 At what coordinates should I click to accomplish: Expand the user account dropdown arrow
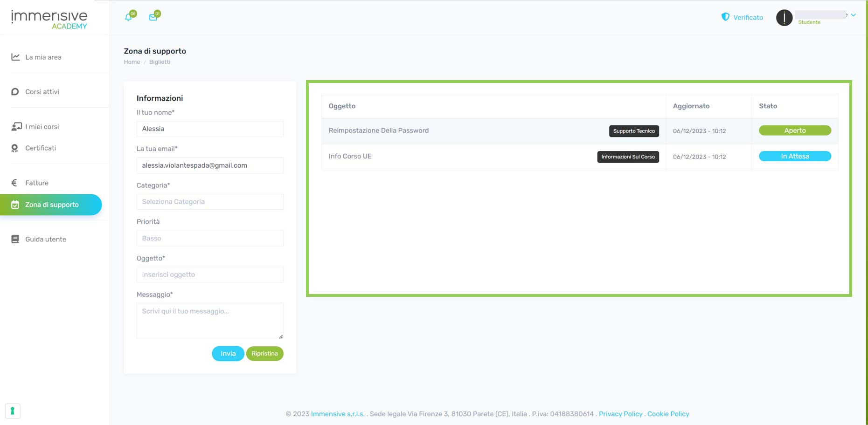tap(853, 15)
